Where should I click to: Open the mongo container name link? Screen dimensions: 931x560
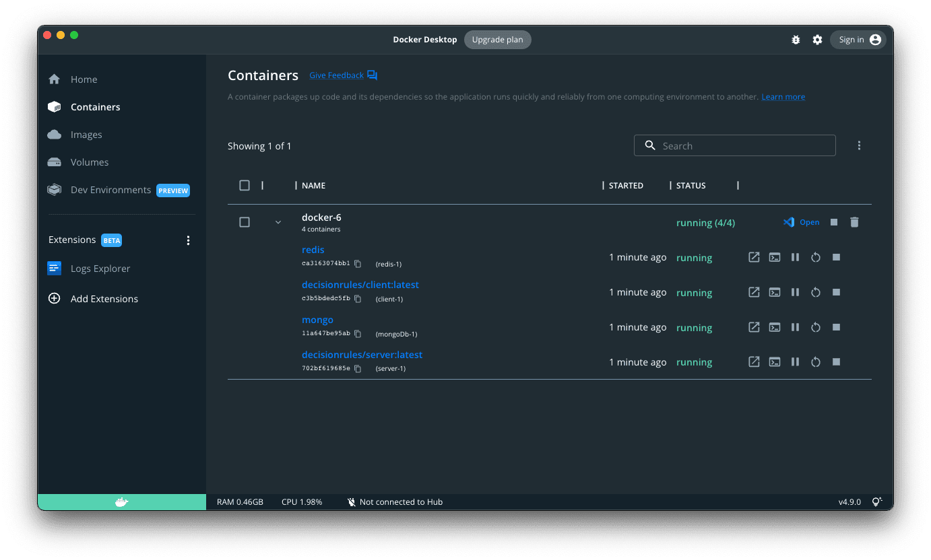(x=317, y=320)
